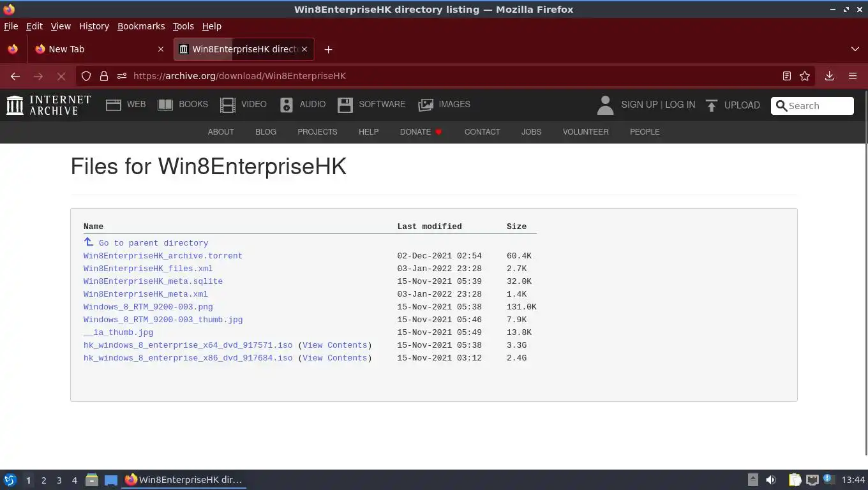Open the VOLUNTEER link
Screen dimensions: 868x490
click(x=585, y=132)
